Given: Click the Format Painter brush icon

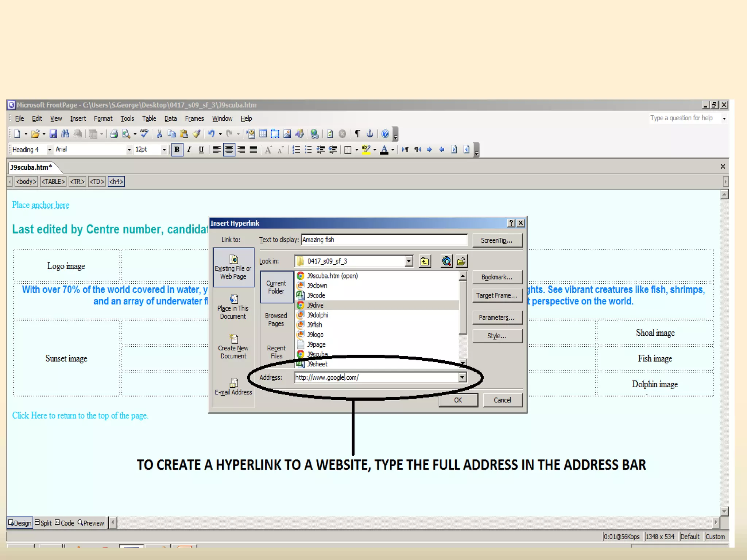Looking at the screenshot, I should click(197, 134).
